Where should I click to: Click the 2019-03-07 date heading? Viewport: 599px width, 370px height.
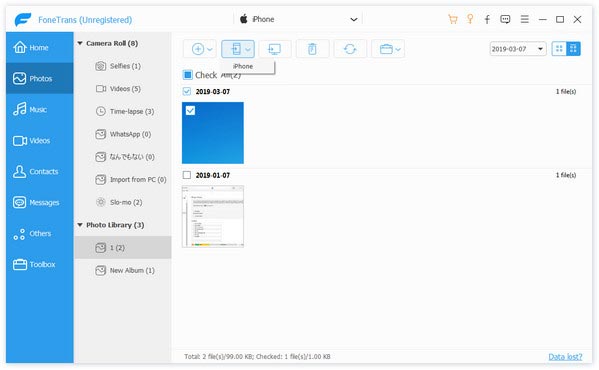[x=213, y=92]
